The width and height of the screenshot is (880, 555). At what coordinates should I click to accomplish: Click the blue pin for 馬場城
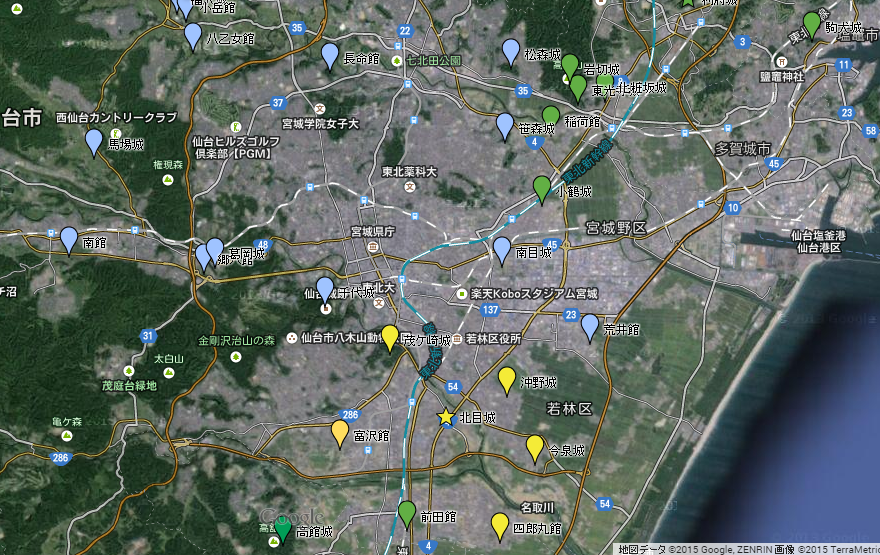click(x=94, y=141)
